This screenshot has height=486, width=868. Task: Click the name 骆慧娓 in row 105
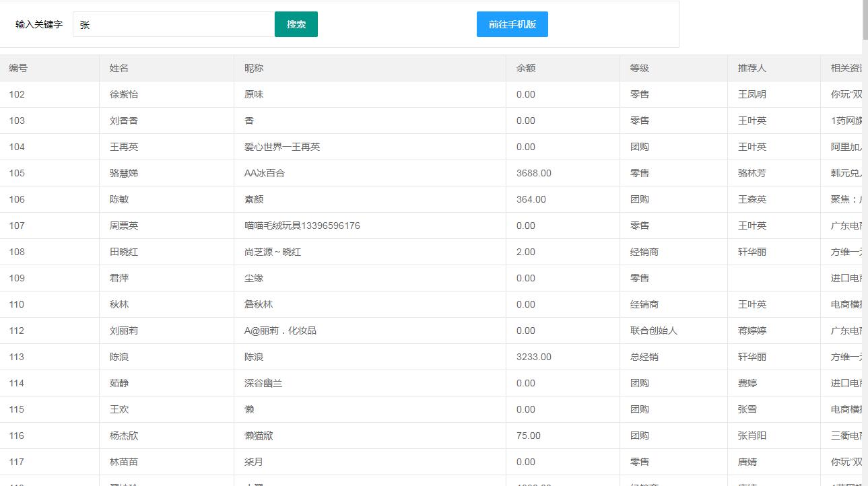[125, 173]
